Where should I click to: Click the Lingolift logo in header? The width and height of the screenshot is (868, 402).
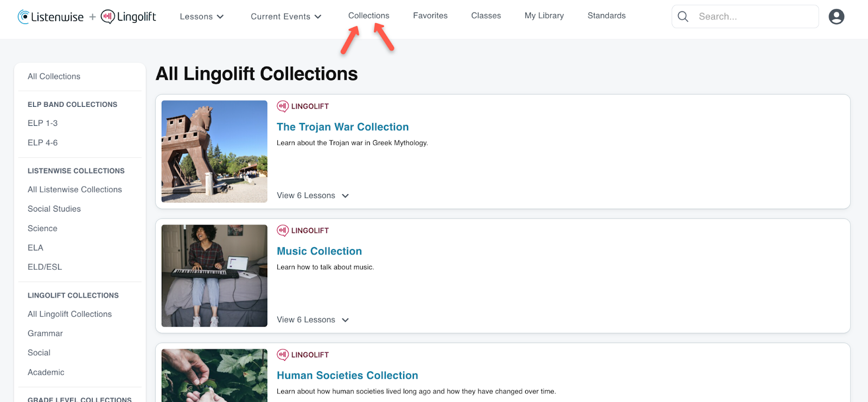(129, 17)
